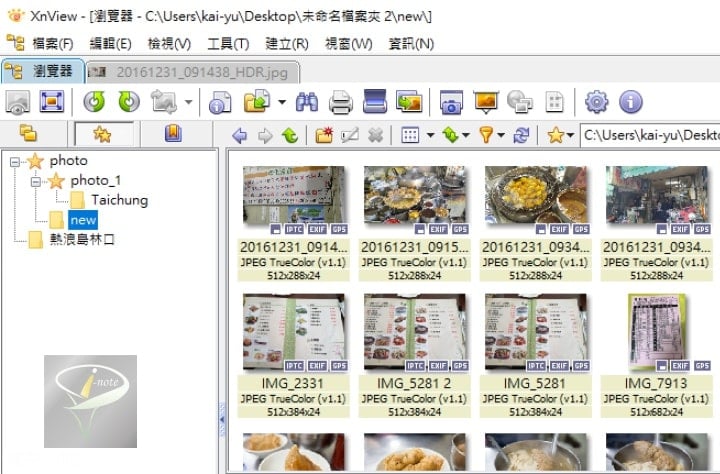Collapse the photo tree node
Viewport: 720px width, 474px height.
point(15,162)
